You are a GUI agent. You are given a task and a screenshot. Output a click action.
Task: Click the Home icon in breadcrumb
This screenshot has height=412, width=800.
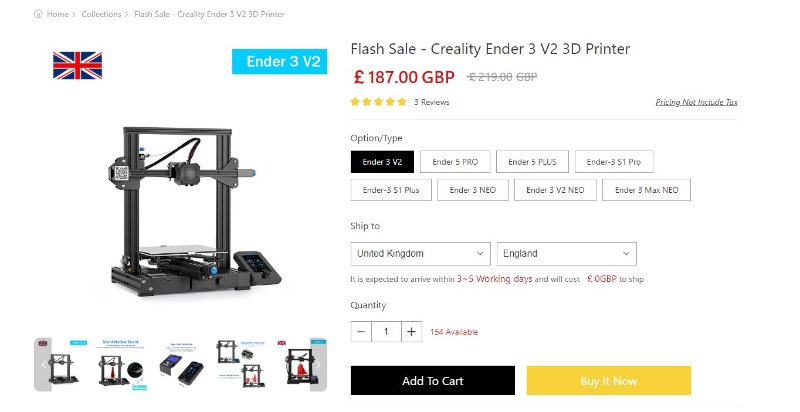[38, 14]
